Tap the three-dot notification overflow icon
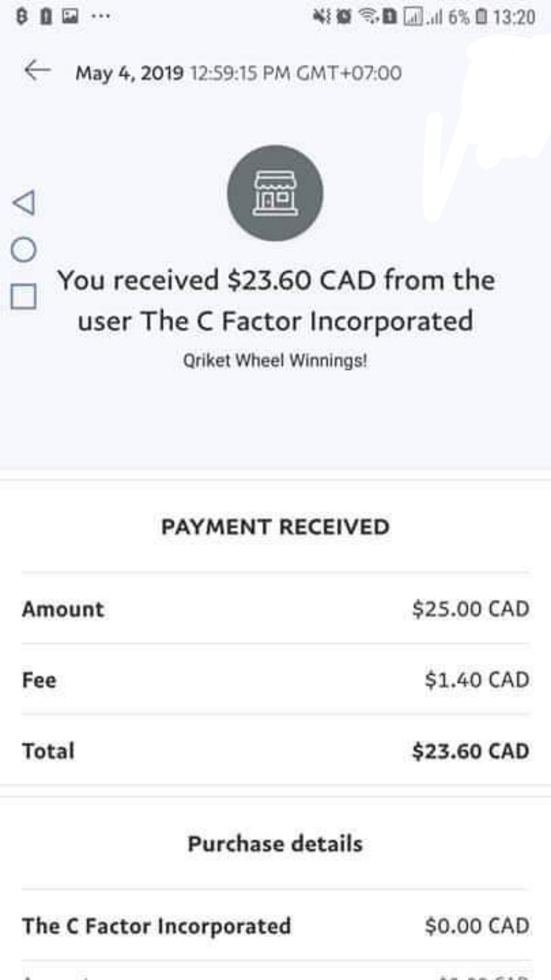 (x=101, y=16)
